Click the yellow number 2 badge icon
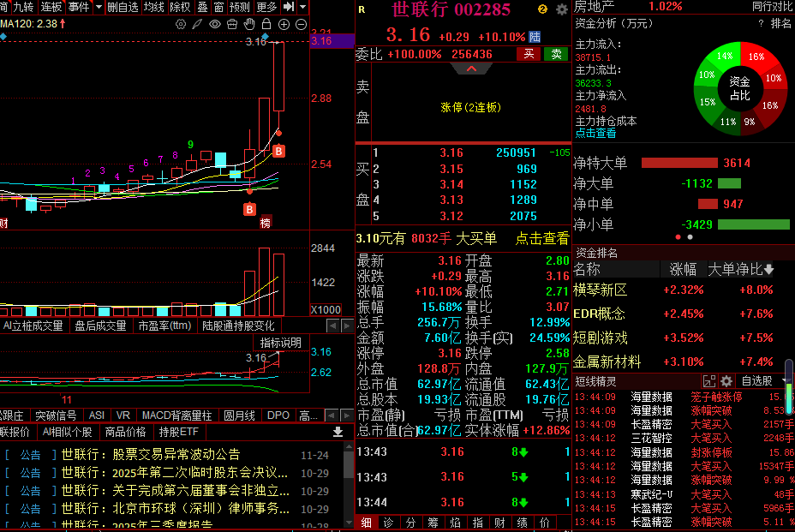Image resolution: width=795 pixels, height=532 pixels. pos(542,9)
